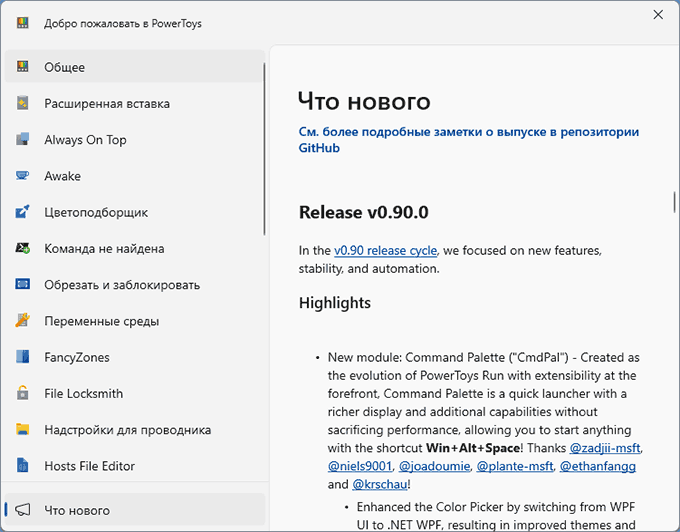Select Надстройки для проводника item
This screenshot has height=532, width=680.
[134, 429]
